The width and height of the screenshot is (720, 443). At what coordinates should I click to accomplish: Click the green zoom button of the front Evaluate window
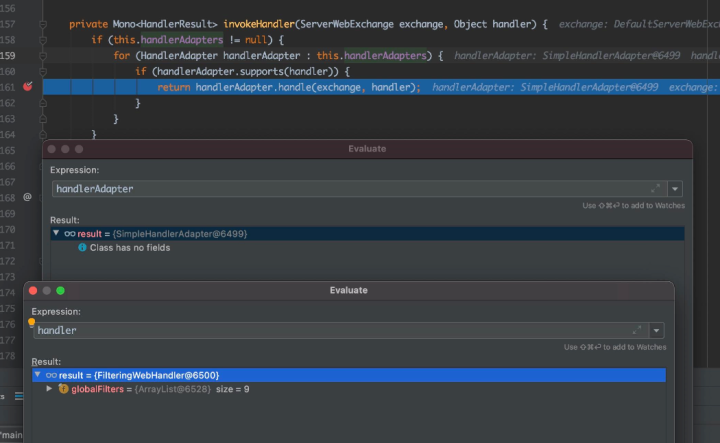point(60,291)
